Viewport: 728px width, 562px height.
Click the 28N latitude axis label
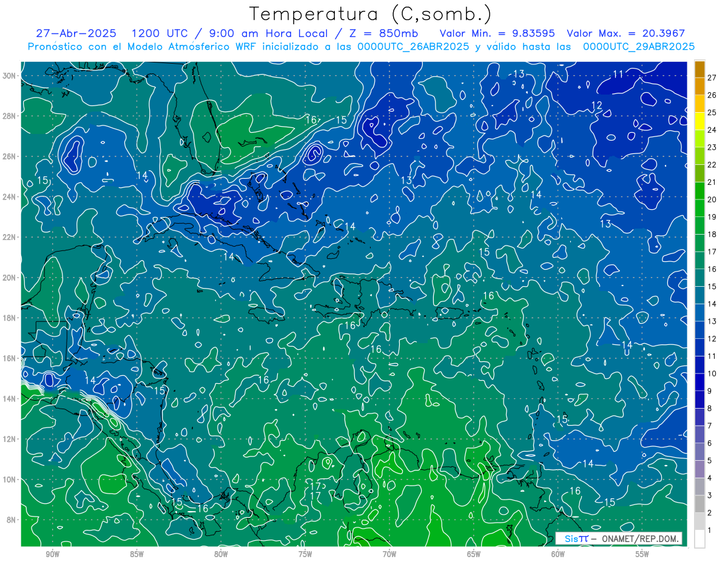(x=10, y=116)
